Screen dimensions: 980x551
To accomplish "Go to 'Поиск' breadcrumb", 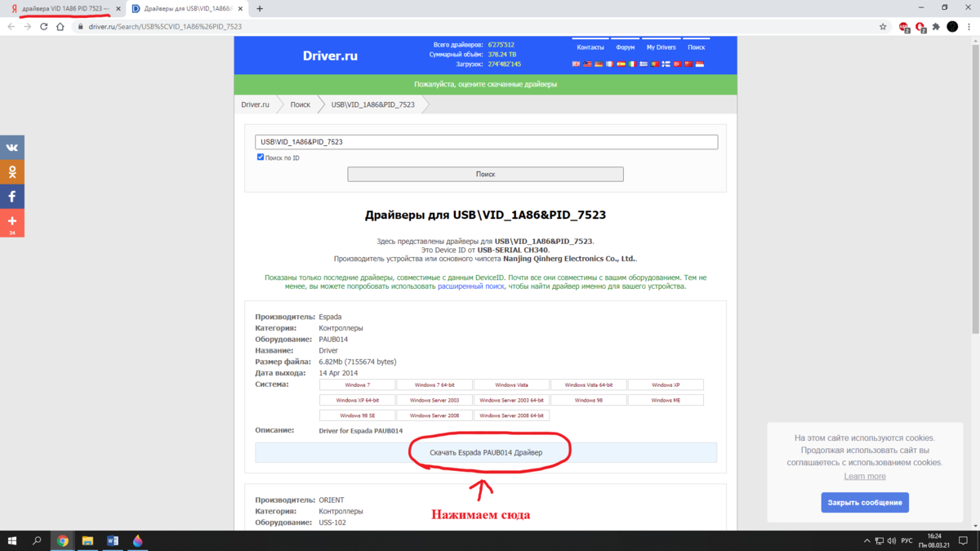I will coord(300,104).
